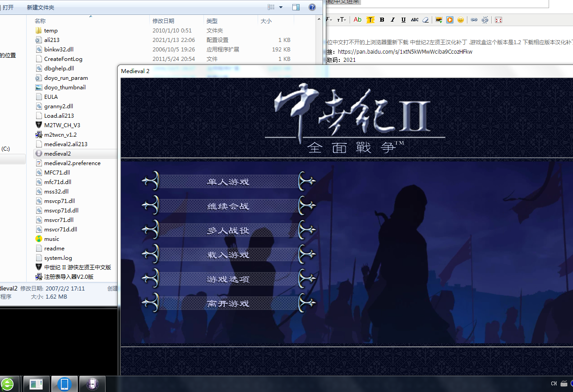Insert an image using the picture icon
The image size is (573, 392).
(x=439, y=20)
